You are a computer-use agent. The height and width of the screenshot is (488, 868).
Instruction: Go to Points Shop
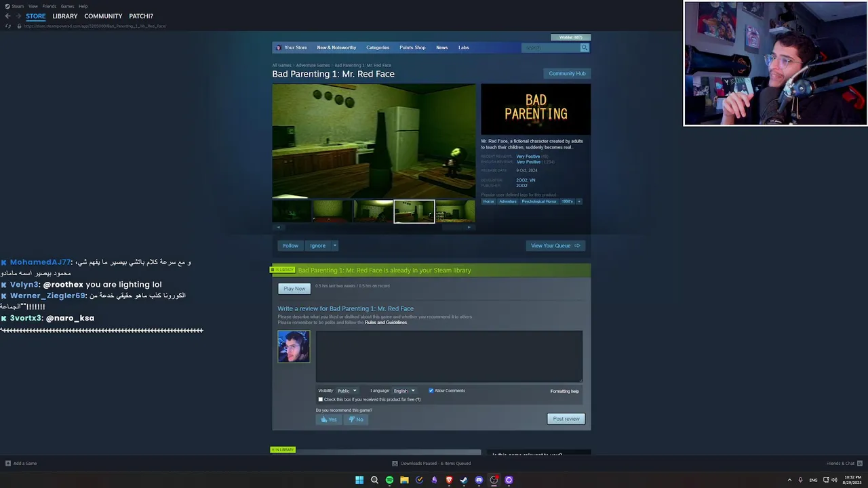pos(412,47)
